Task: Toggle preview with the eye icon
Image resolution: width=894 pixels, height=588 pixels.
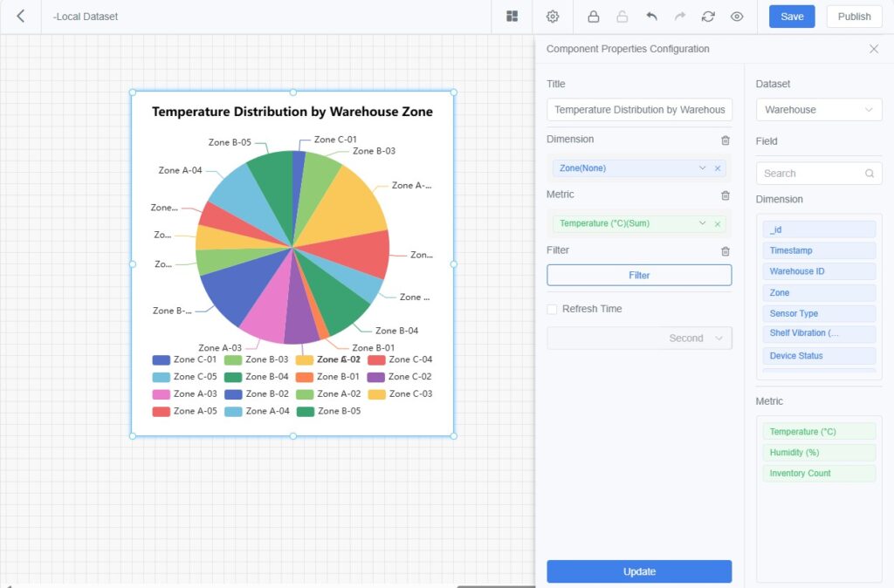Action: pos(737,17)
